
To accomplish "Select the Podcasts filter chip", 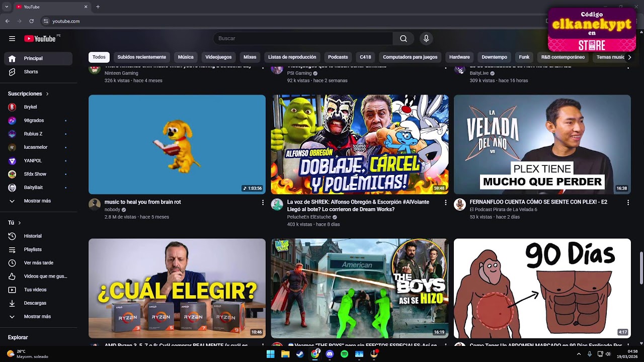I will pos(338,57).
